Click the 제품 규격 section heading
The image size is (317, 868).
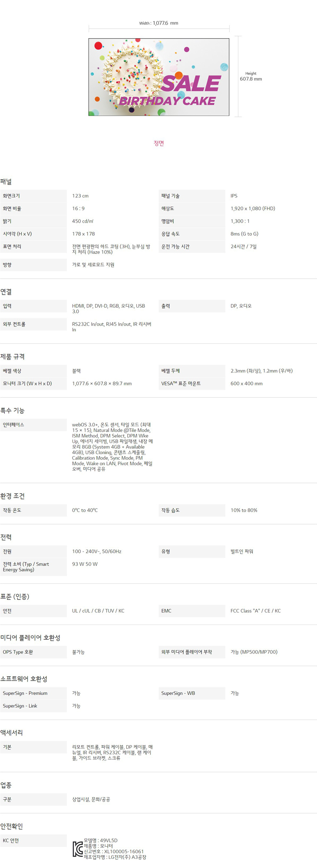pos(13,357)
